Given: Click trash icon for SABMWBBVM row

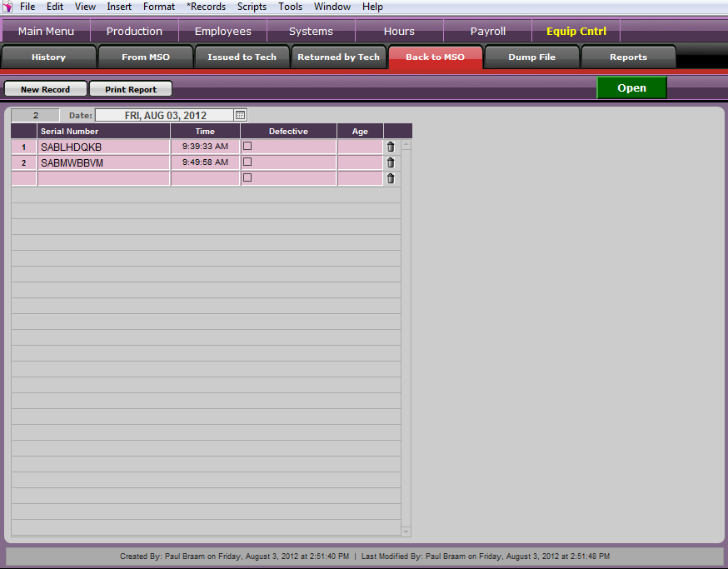Looking at the screenshot, I should 391,162.
